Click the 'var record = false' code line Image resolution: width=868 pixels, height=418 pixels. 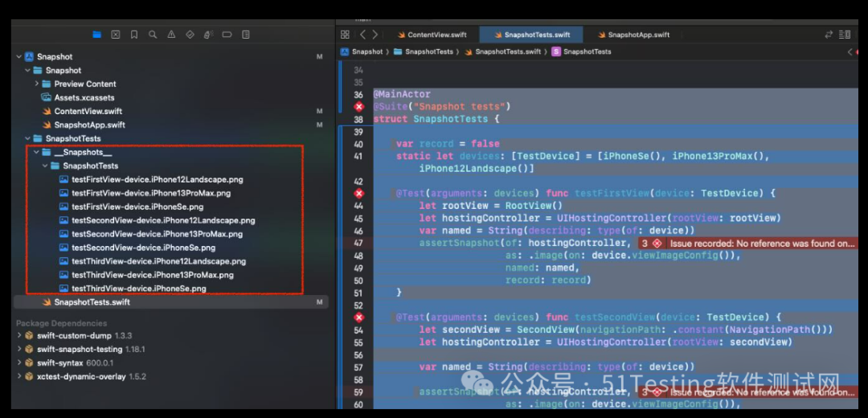tap(448, 144)
